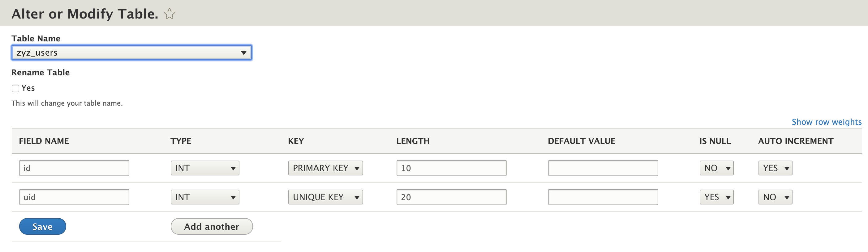The height and width of the screenshot is (252, 868).
Task: Change Is Null dropdown for uid row
Action: coord(716,197)
